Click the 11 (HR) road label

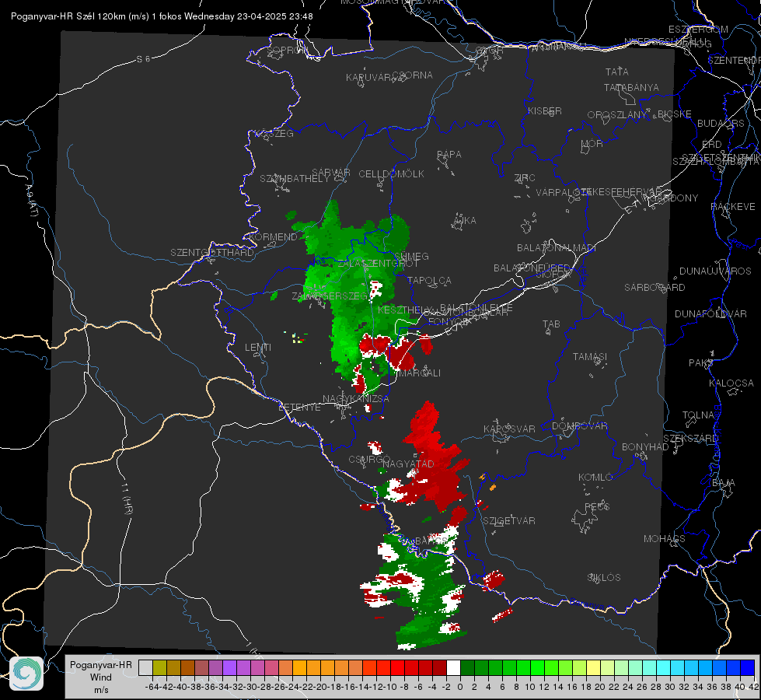point(127,499)
